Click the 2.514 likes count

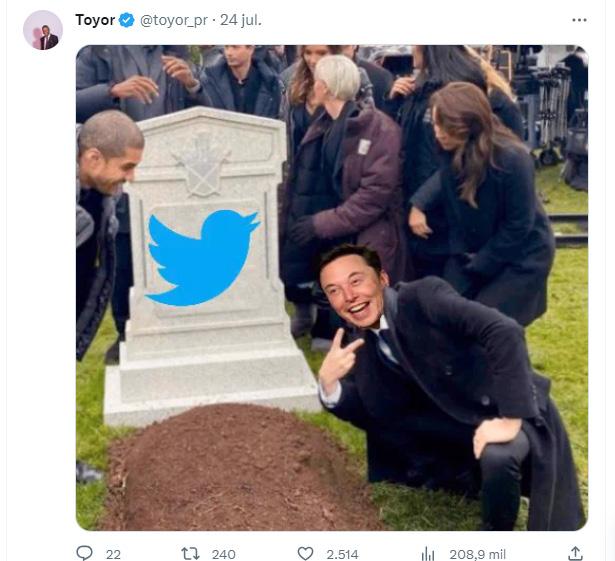coord(342,554)
